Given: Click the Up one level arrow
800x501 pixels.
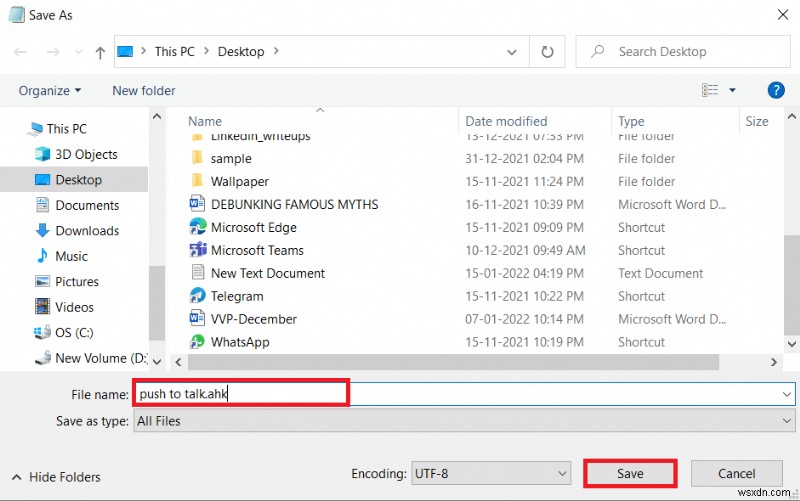Looking at the screenshot, I should tap(100, 52).
